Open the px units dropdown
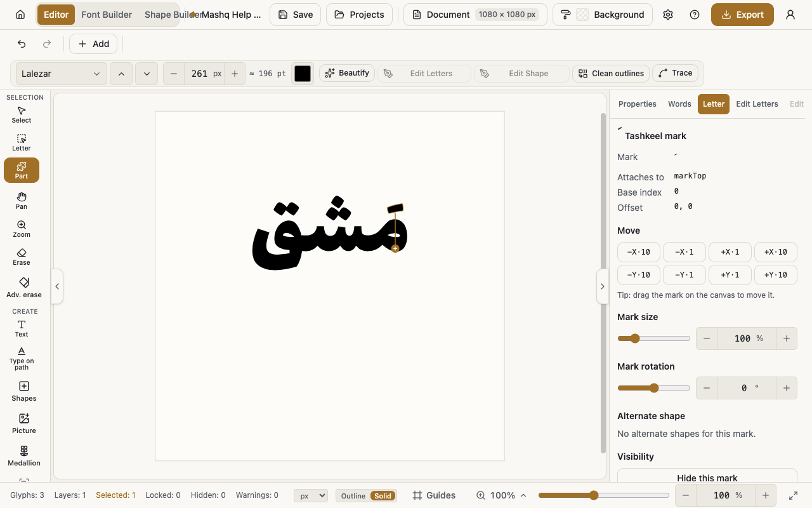The image size is (812, 508). click(x=311, y=495)
